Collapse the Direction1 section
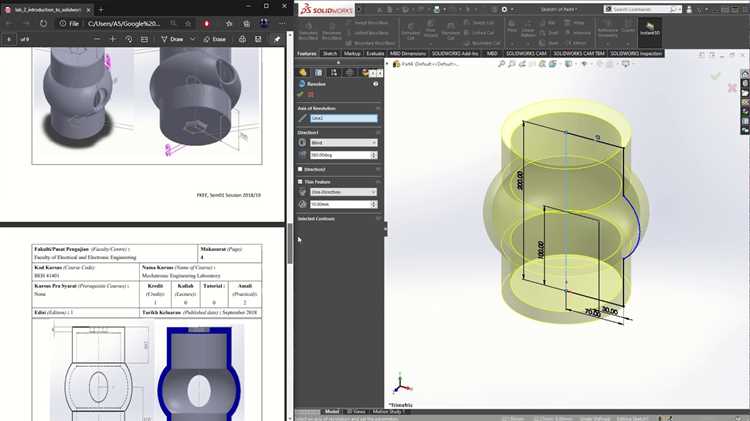 (378, 133)
